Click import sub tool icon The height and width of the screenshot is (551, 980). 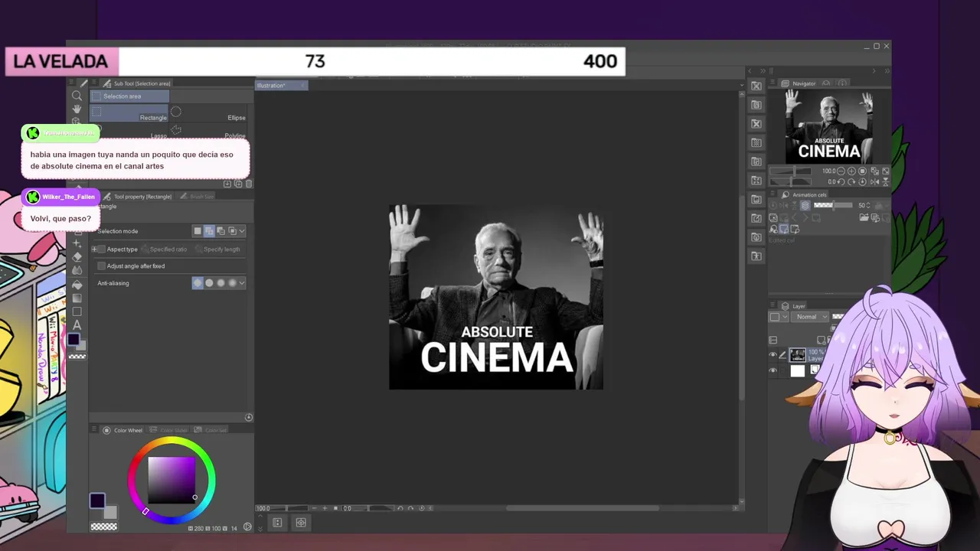(227, 184)
